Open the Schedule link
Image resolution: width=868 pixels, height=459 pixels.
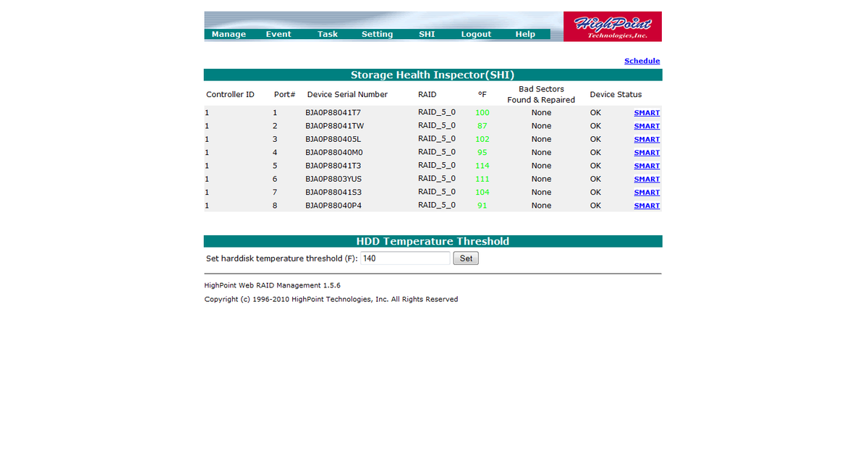pos(642,60)
